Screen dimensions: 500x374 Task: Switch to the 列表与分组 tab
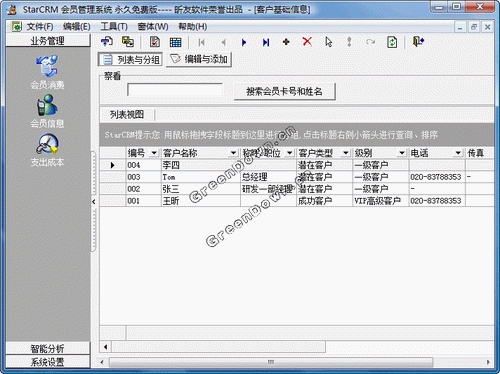(x=130, y=60)
